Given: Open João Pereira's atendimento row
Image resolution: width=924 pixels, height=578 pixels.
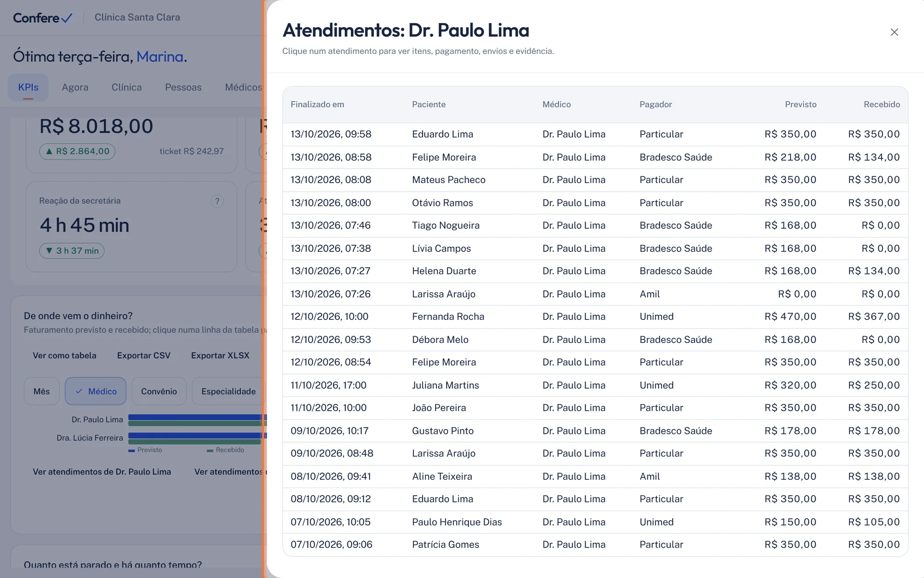Looking at the screenshot, I should (595, 408).
